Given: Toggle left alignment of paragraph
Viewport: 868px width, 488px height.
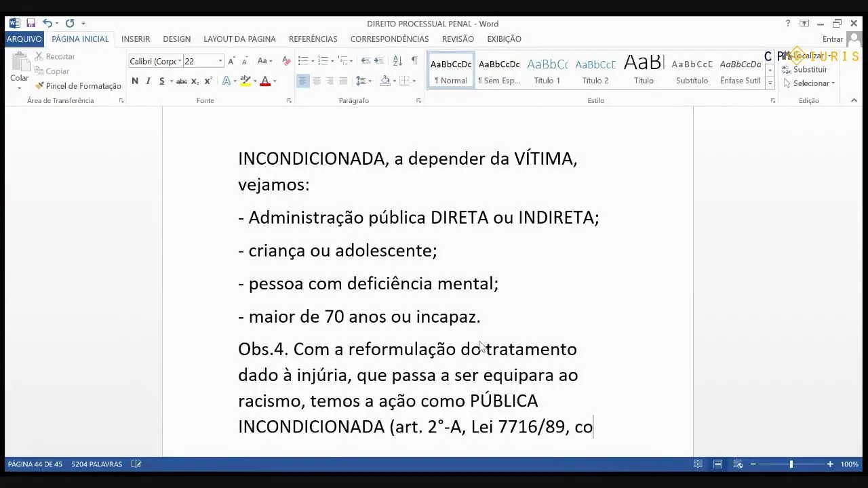Looking at the screenshot, I should 303,81.
